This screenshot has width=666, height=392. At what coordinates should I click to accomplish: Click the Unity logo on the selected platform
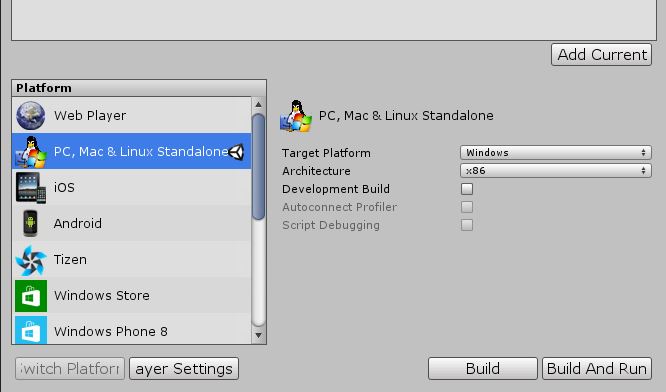(x=237, y=152)
